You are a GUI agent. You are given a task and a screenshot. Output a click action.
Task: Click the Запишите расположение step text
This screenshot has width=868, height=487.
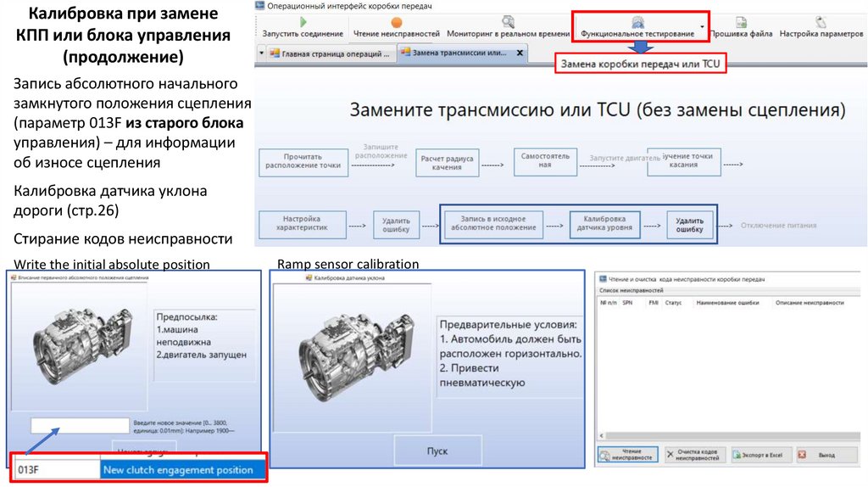[x=381, y=151]
